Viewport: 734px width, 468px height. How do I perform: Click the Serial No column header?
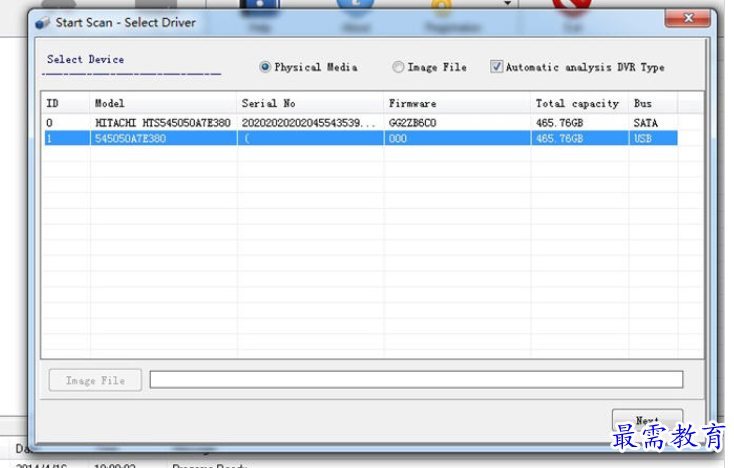click(310, 103)
